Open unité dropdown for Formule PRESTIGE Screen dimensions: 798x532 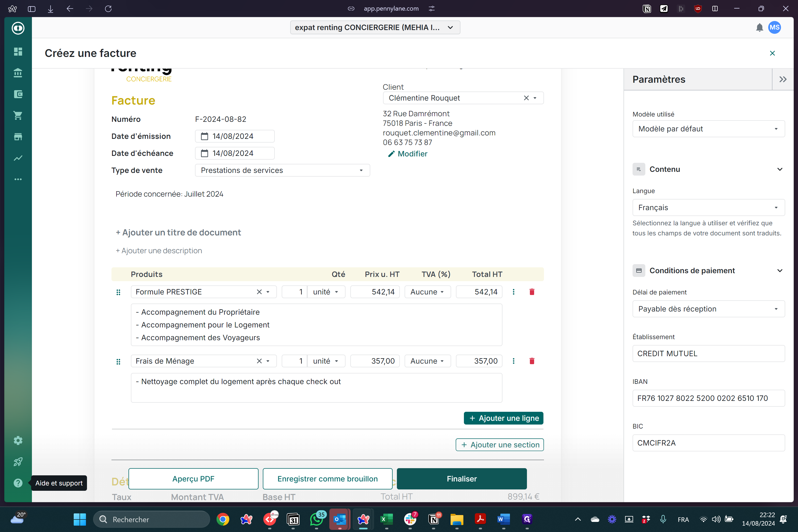point(326,292)
